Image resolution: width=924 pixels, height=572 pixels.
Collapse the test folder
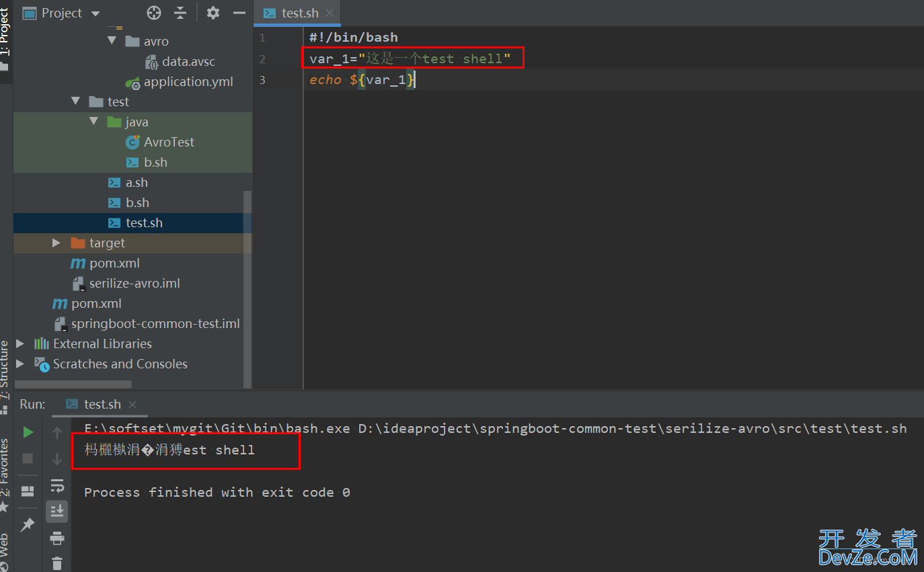pos(75,101)
